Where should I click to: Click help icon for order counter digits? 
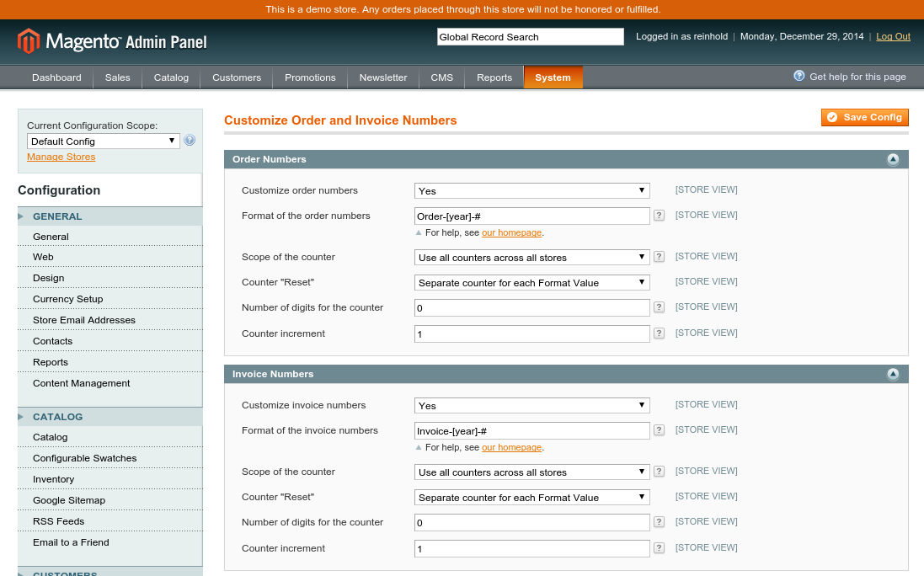point(659,307)
